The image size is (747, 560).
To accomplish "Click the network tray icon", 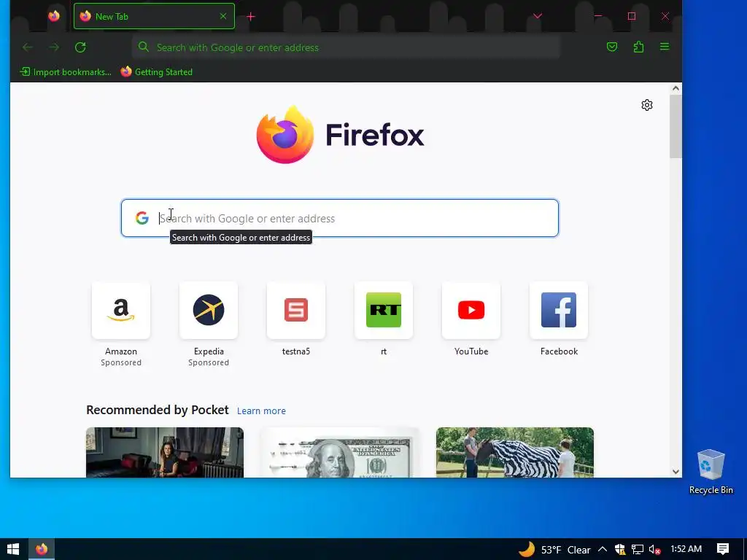I will pyautogui.click(x=638, y=550).
